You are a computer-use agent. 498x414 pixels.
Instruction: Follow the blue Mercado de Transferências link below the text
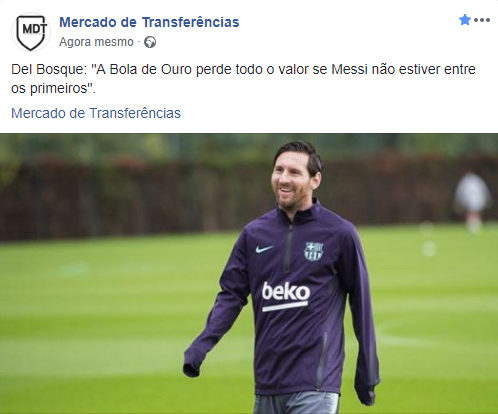point(96,113)
